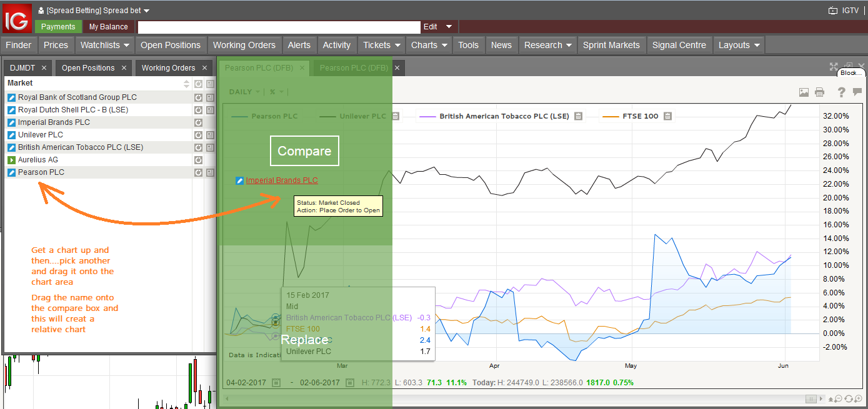Click the IG logo

[17, 17]
